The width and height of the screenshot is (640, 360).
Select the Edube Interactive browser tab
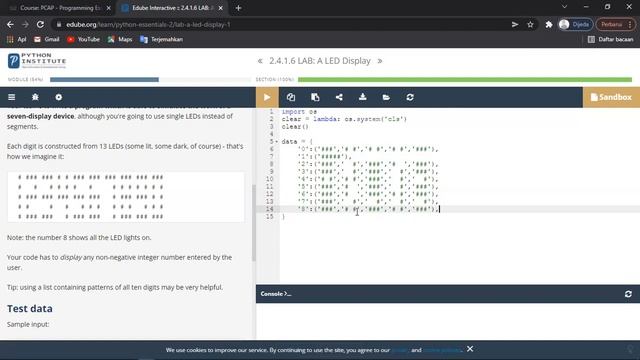point(171,8)
